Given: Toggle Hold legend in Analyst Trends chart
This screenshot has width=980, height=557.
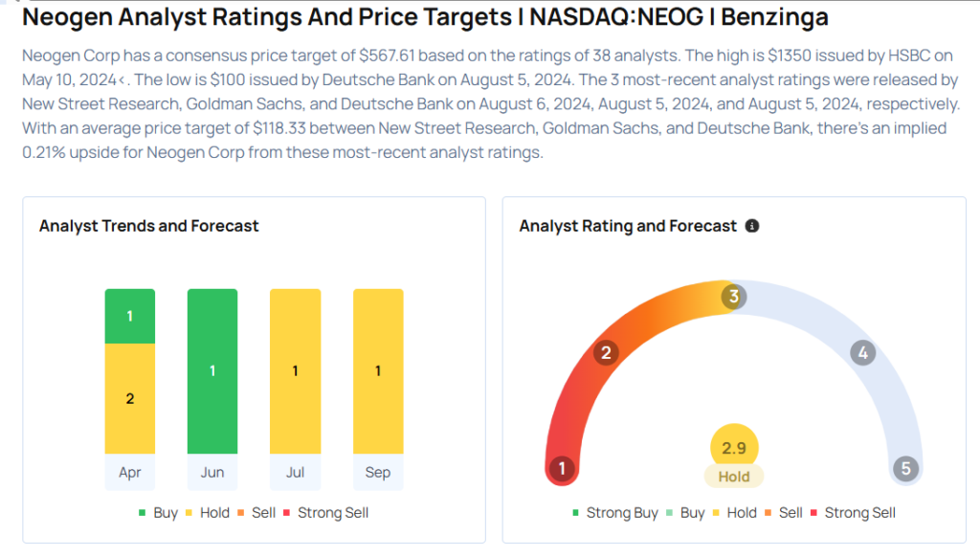Looking at the screenshot, I should 206,513.
